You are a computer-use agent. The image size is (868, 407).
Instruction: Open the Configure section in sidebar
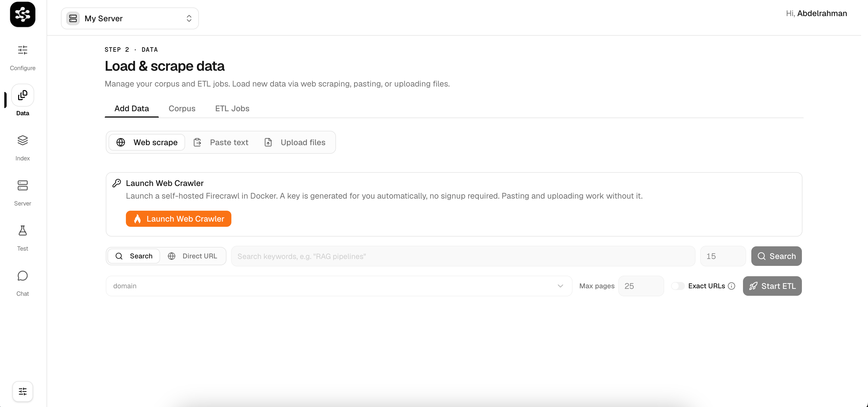click(x=23, y=57)
